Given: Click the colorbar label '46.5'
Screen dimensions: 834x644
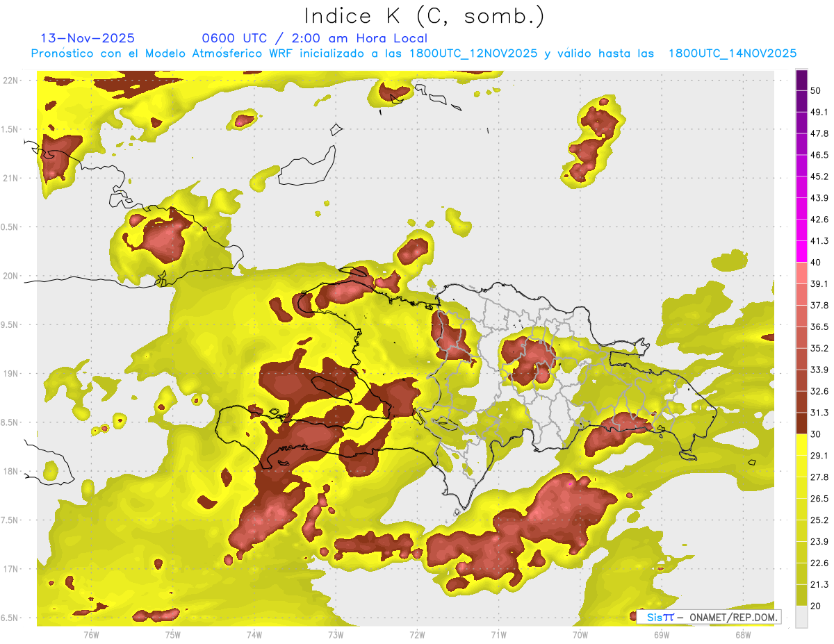Looking at the screenshot, I should tap(819, 155).
